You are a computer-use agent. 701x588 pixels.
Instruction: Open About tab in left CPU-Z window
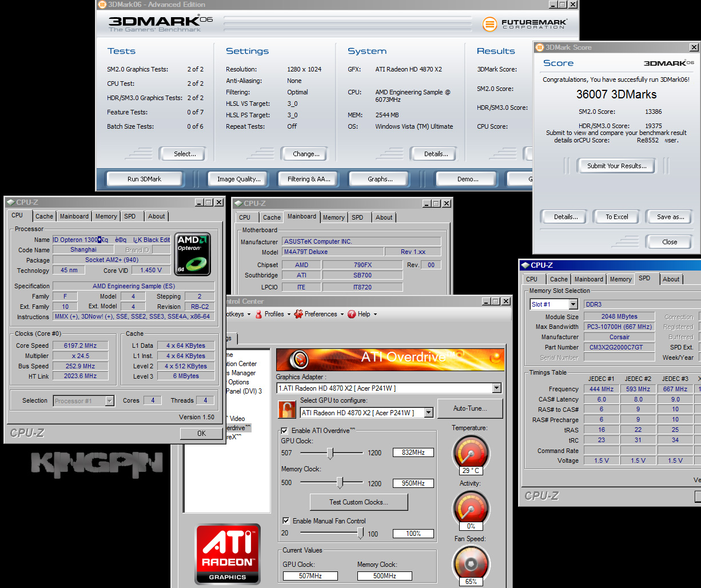(157, 216)
